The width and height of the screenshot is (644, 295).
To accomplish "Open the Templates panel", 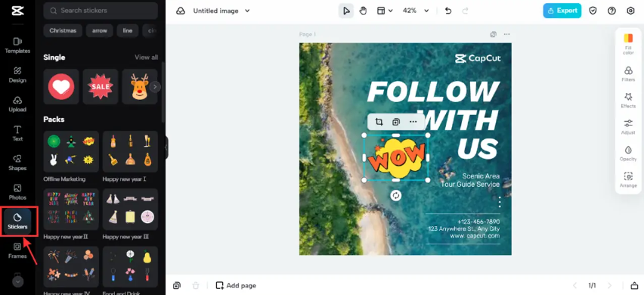I will tap(17, 45).
